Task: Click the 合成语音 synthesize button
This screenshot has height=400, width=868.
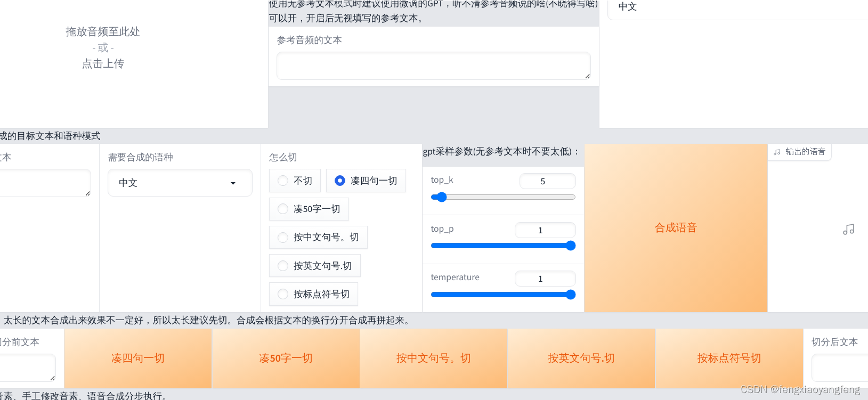Action: coord(676,228)
